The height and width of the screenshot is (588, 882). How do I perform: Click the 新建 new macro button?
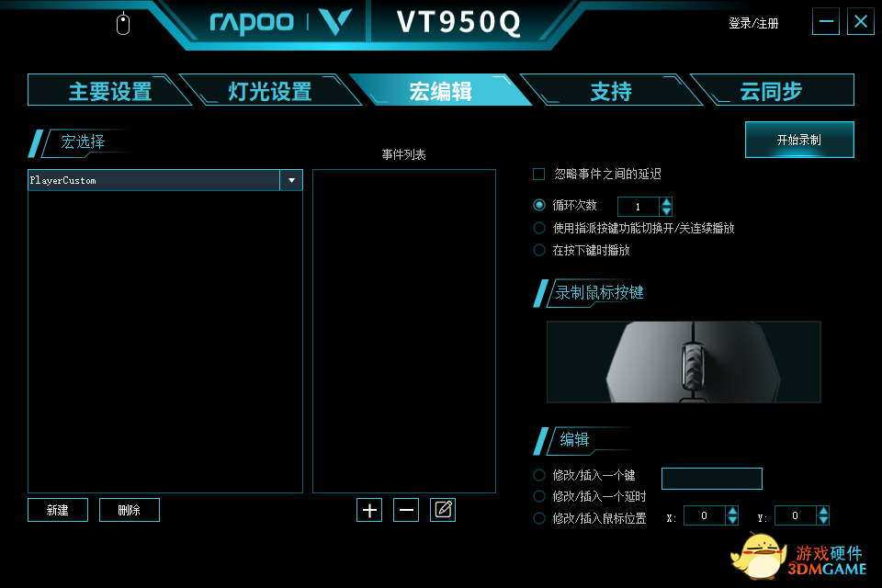(58, 510)
